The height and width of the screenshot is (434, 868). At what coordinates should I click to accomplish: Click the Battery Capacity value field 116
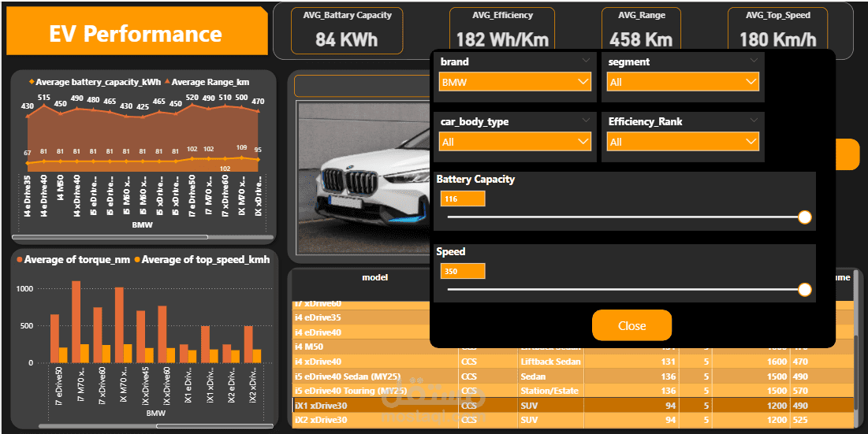click(463, 198)
